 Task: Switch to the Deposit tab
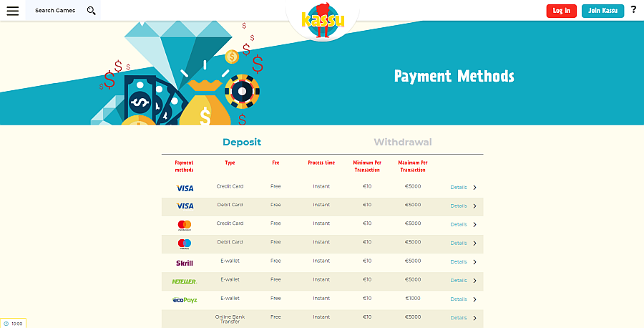pos(242,143)
